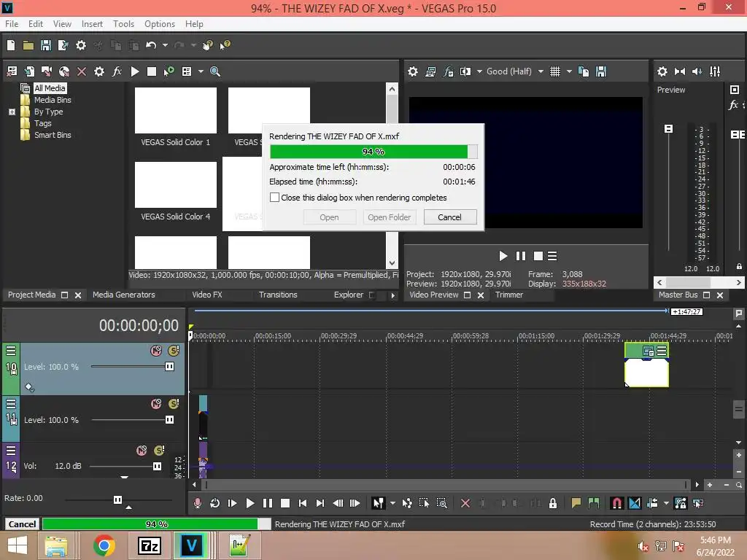The image size is (747, 560).
Task: Toggle Lock Envelopes to Events padlock
Action: [x=553, y=503]
